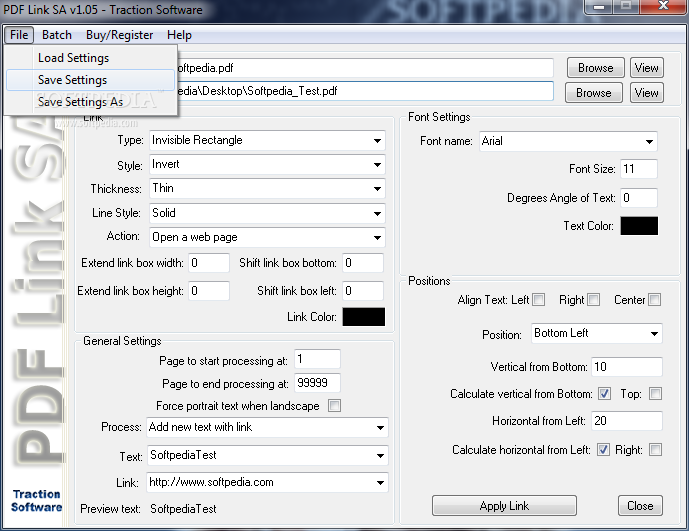Click the Vertical from Bottom field
The width and height of the screenshot is (689, 531).
point(627,367)
